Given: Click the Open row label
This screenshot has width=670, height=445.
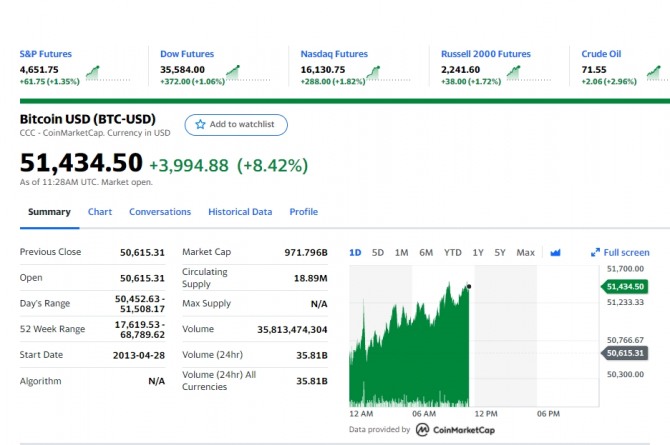Looking at the screenshot, I should (x=31, y=278).
